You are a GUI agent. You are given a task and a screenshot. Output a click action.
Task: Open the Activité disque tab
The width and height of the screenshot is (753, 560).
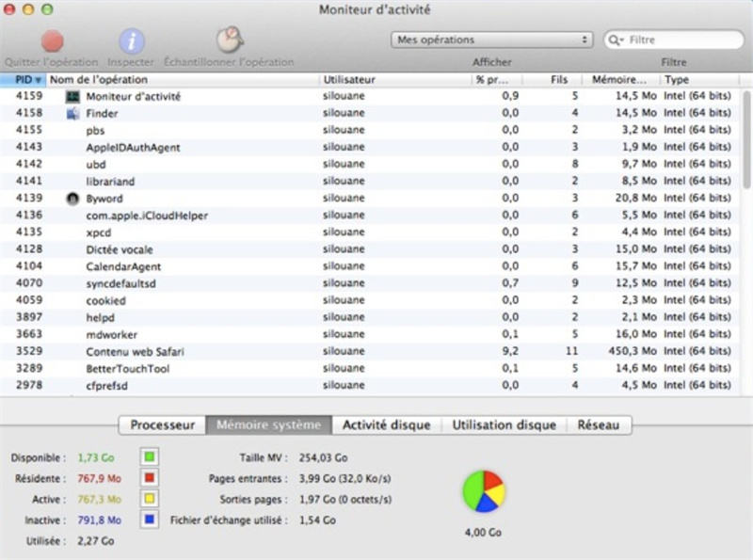(387, 425)
